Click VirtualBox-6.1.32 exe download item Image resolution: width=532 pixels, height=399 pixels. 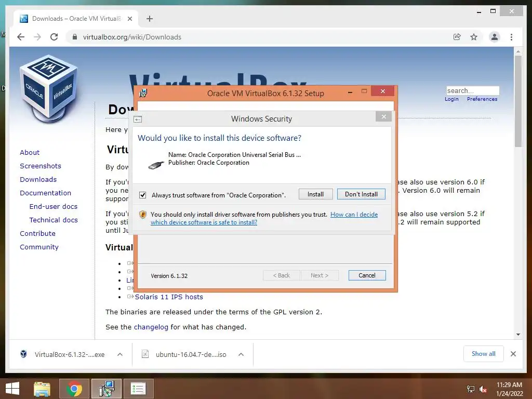pyautogui.click(x=70, y=354)
